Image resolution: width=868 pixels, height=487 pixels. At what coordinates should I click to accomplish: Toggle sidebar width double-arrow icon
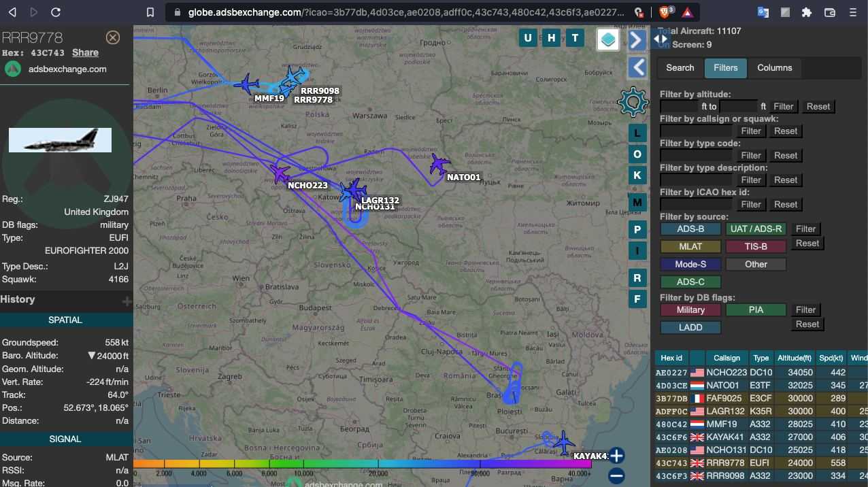point(661,39)
